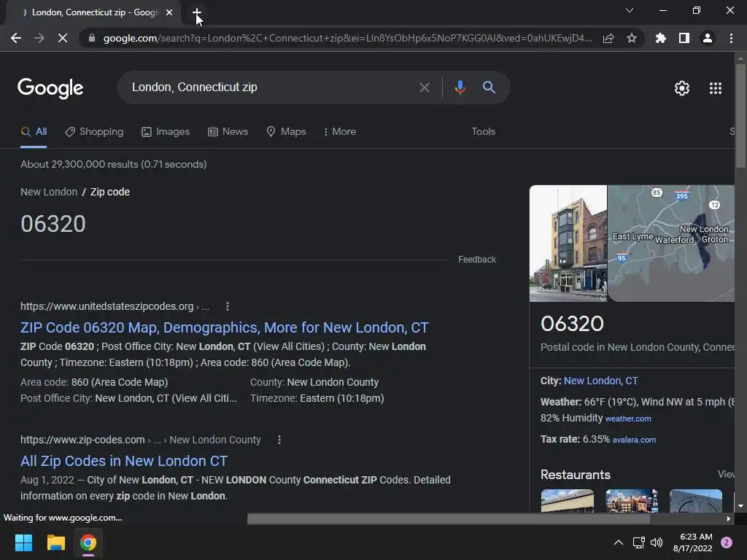Open ZIP Code 06320 Map, Demographics result
This screenshot has width=747, height=560.
point(225,327)
